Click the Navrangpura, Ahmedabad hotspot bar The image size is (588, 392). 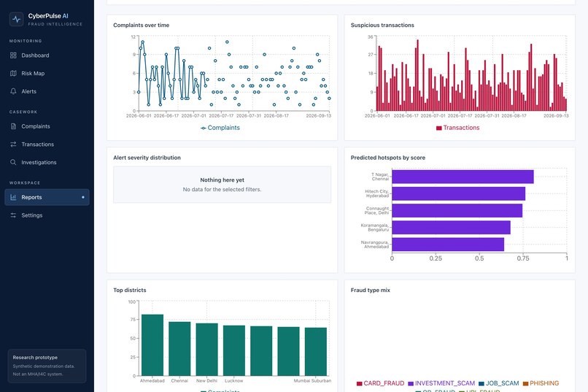click(448, 245)
